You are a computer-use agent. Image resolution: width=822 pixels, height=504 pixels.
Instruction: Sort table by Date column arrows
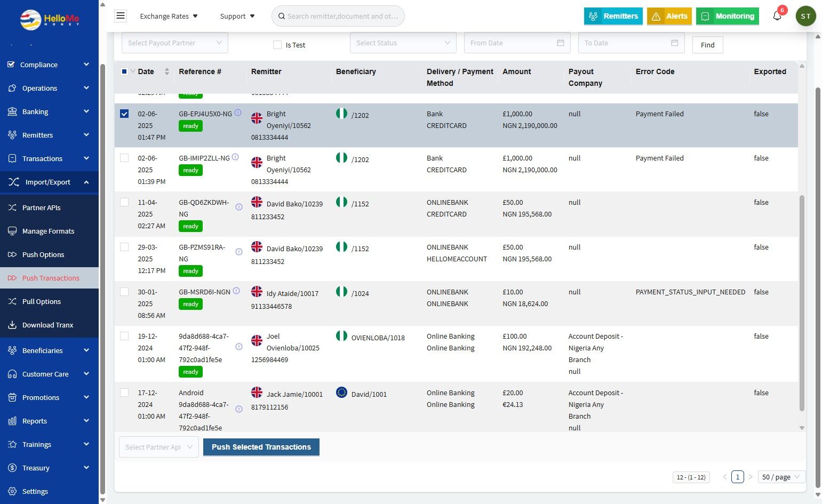pyautogui.click(x=166, y=71)
